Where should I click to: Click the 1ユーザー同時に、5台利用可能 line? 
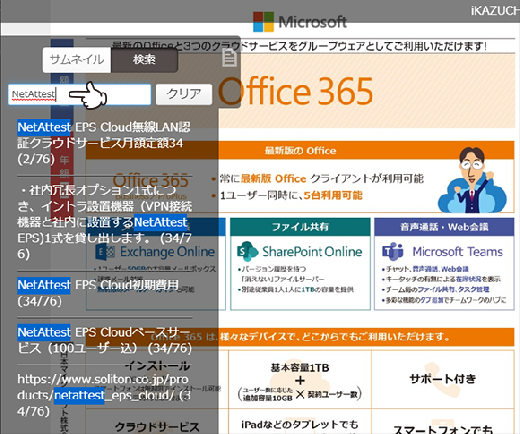(x=291, y=195)
